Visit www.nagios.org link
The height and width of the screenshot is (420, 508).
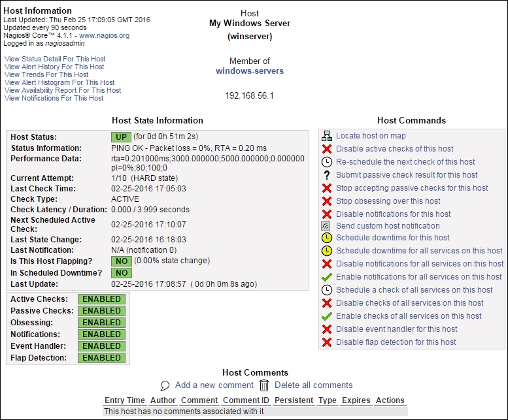pos(104,35)
